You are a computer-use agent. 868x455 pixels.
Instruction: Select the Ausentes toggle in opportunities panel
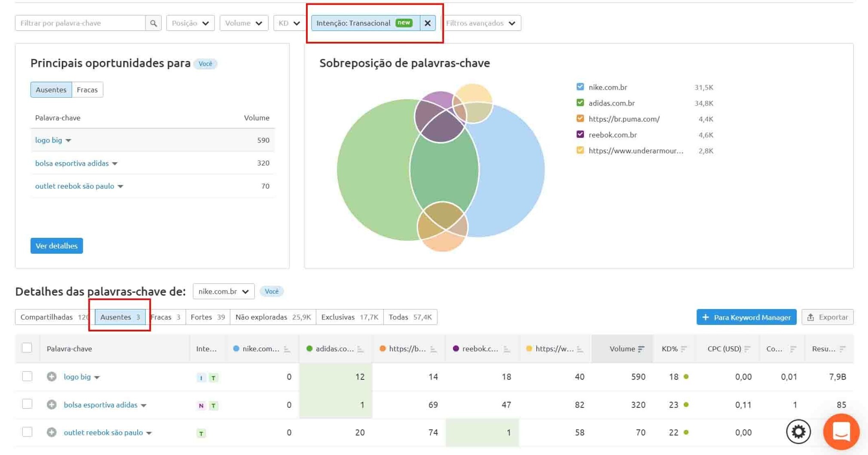[51, 90]
